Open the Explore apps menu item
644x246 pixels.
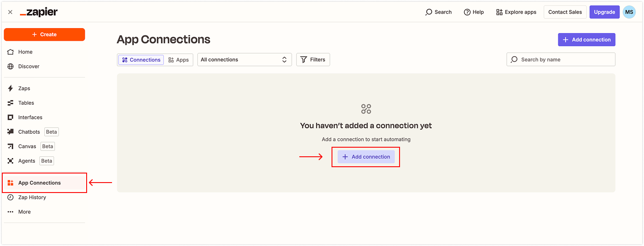[x=516, y=12]
